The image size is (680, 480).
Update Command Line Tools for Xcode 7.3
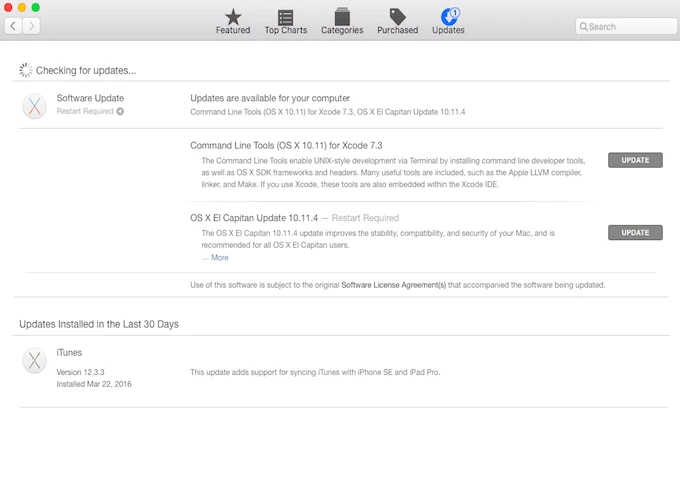tap(635, 160)
